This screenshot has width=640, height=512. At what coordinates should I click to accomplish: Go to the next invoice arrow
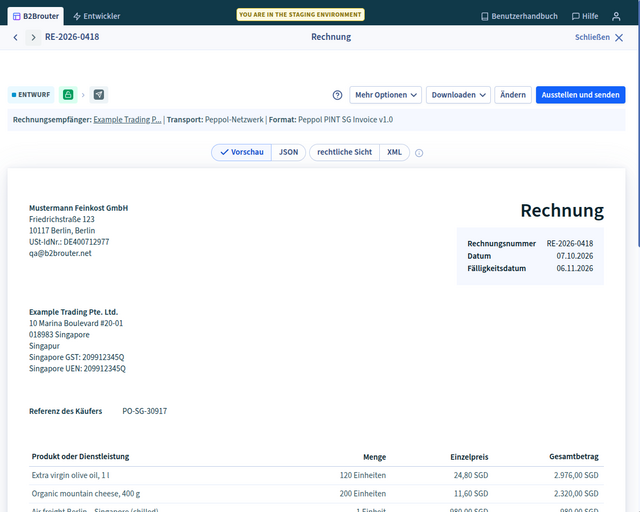coord(33,38)
